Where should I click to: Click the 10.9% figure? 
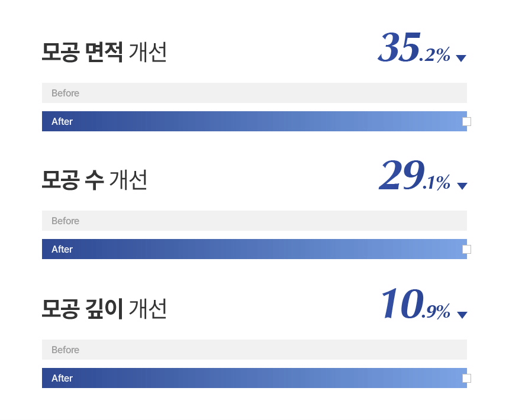pos(416,304)
